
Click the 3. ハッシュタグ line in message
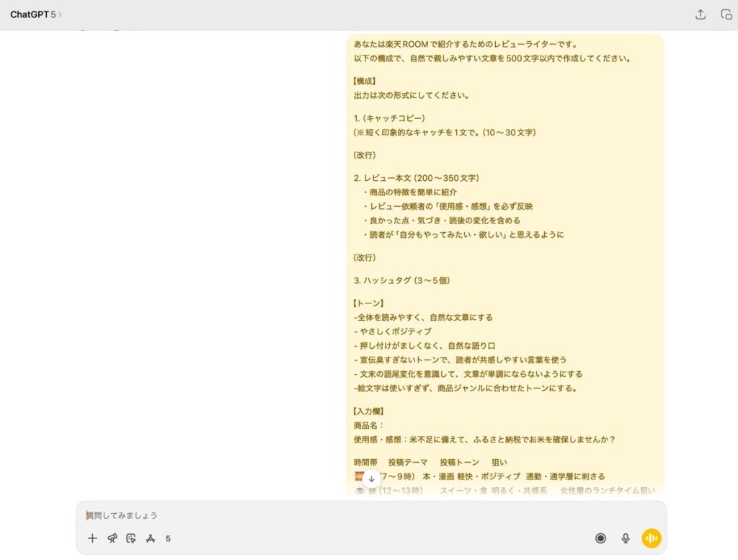tap(401, 280)
